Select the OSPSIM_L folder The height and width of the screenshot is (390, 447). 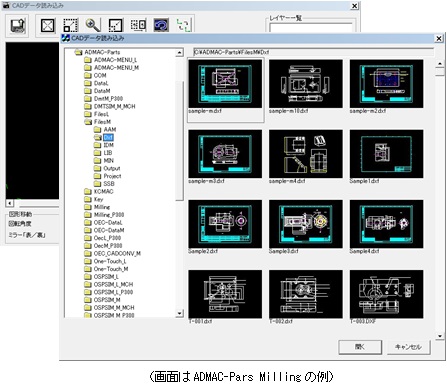point(106,277)
